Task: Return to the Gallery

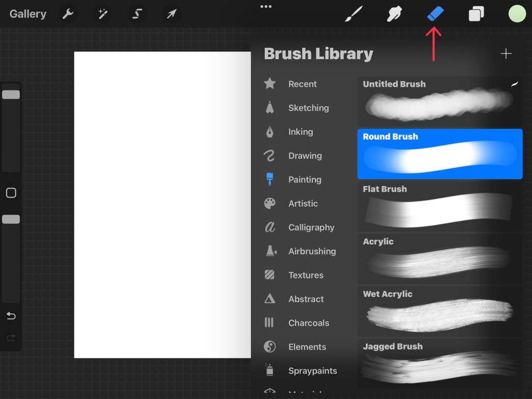Action: 28,14
